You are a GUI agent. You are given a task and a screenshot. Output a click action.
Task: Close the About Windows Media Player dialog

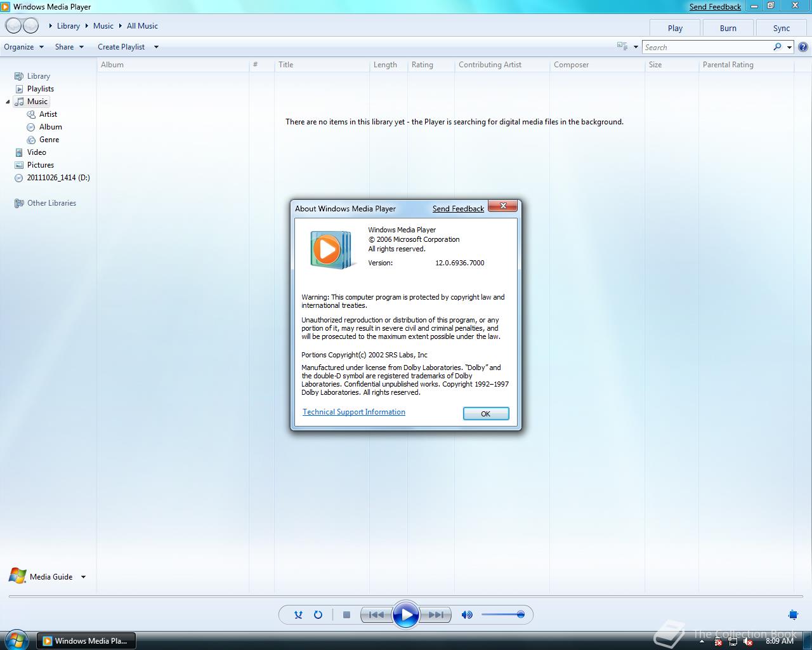(x=503, y=206)
